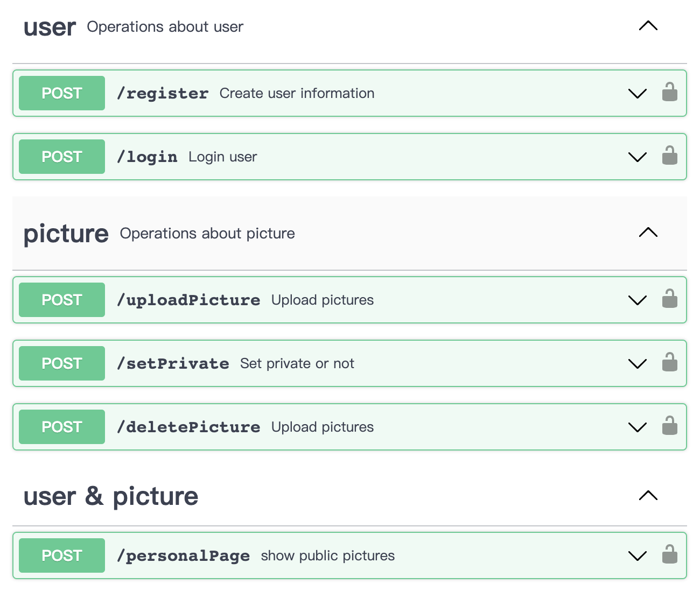Expand the /personalPage operation chevron
700x591 pixels.
pyautogui.click(x=638, y=556)
